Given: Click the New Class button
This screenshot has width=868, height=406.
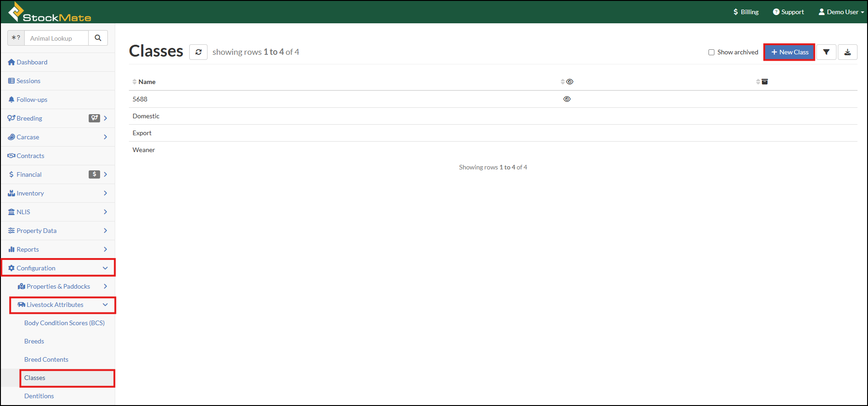Looking at the screenshot, I should coord(789,52).
